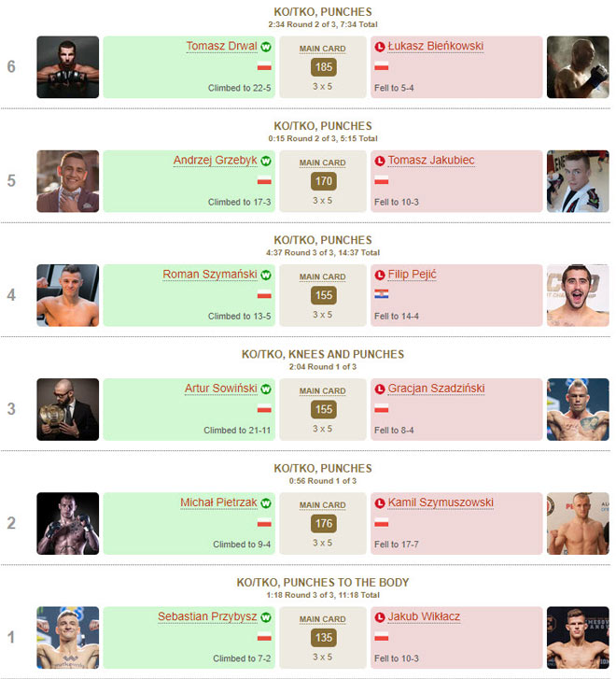Image resolution: width=616 pixels, height=679 pixels.
Task: Open Gracjan Szadziński fighter page
Action: (436, 389)
